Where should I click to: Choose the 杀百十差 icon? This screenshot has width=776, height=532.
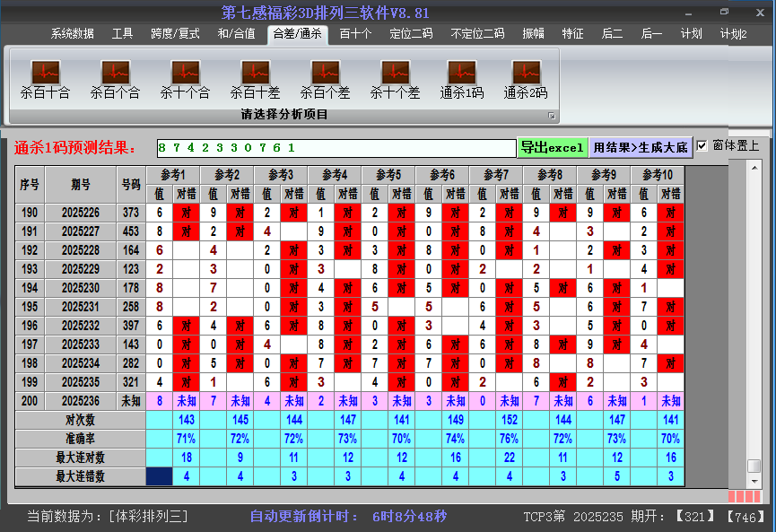click(x=255, y=77)
